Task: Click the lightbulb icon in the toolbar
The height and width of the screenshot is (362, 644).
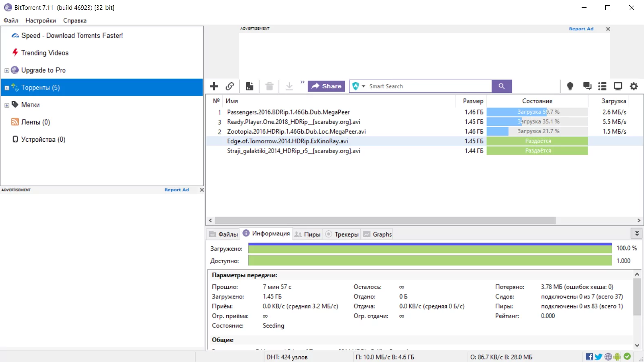Action: tap(570, 86)
